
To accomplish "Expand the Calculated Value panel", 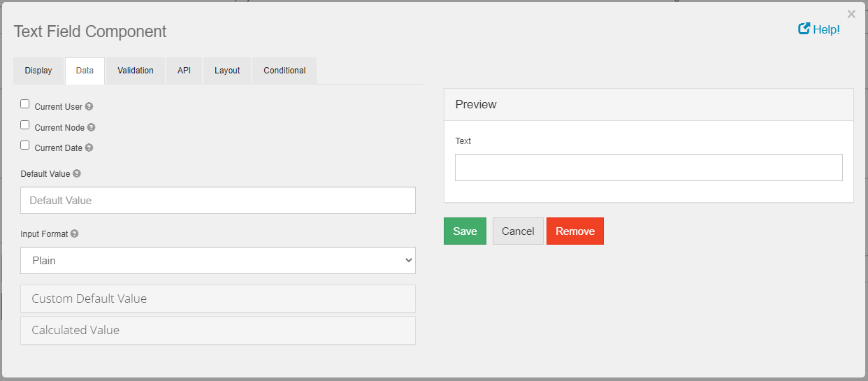I will pos(218,330).
